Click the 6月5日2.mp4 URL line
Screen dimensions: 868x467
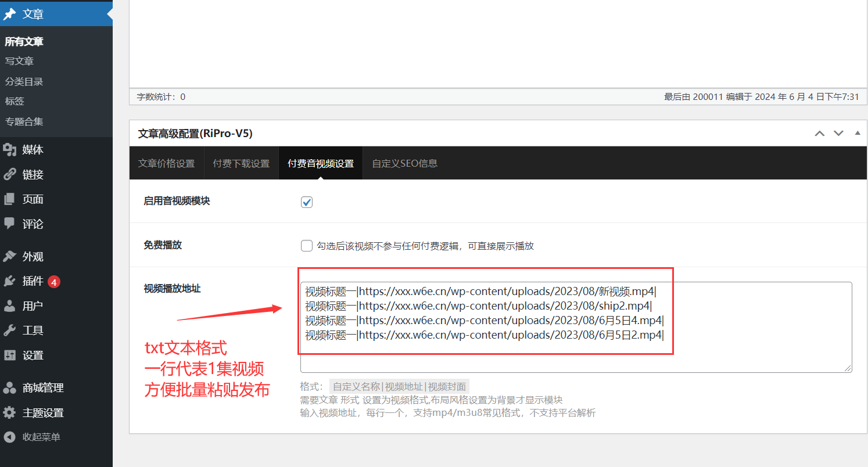pos(484,335)
